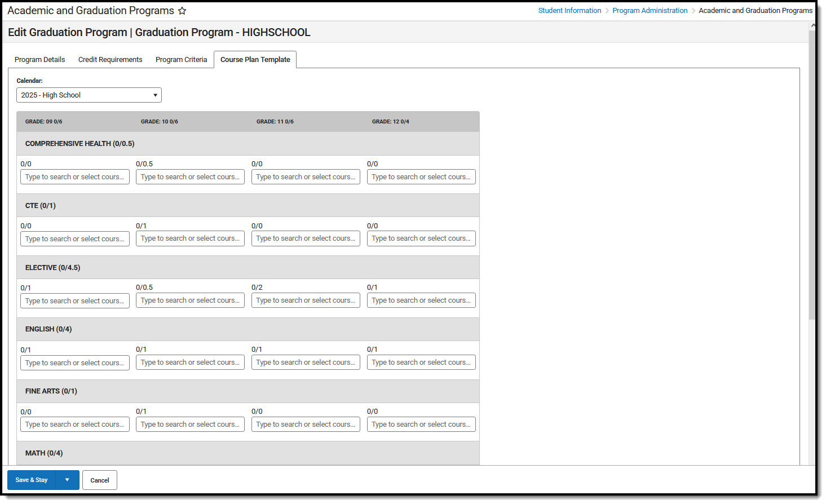Open the Calendar dropdown showing 2025 - High School
826x504 pixels.
[x=89, y=95]
